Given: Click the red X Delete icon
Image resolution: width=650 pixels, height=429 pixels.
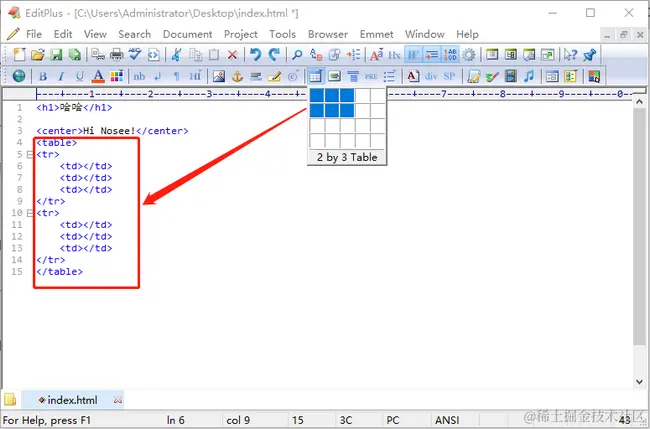Looking at the screenshot, I should click(233, 54).
